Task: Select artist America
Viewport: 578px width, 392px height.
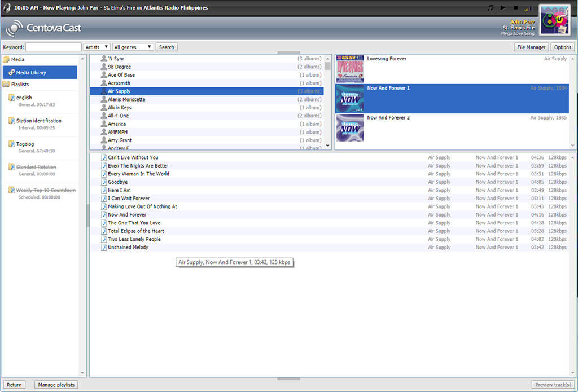Action: pos(207,124)
